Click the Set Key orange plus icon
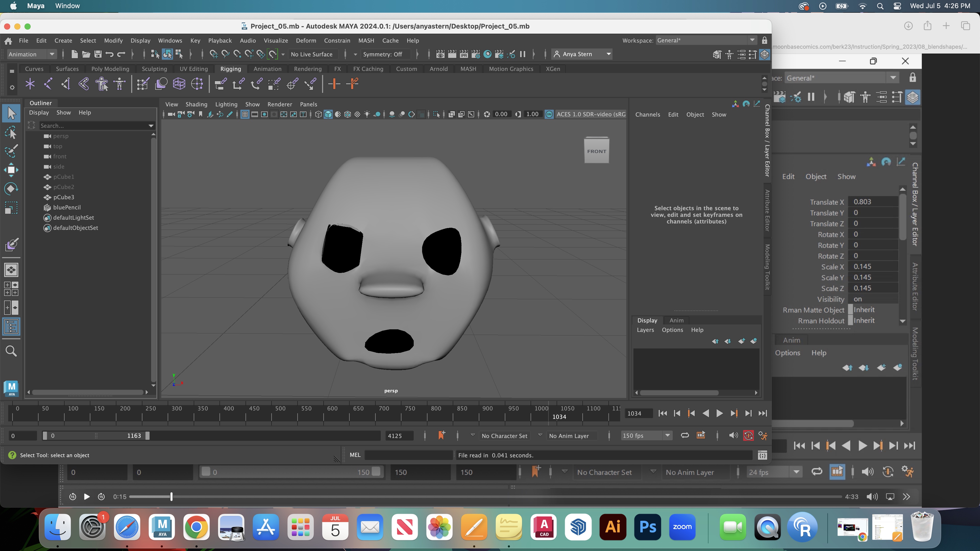Viewport: 980px width, 551px height. [x=334, y=84]
